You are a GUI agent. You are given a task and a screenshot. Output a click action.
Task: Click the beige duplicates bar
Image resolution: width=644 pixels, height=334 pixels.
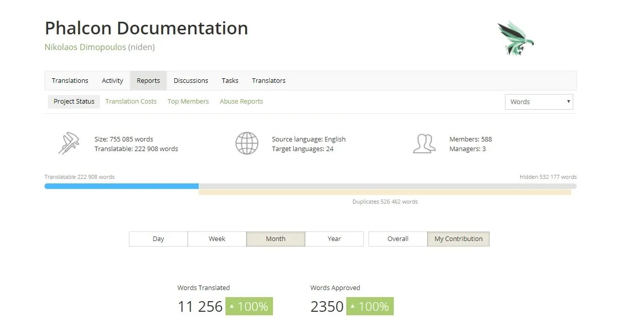pyautogui.click(x=385, y=192)
